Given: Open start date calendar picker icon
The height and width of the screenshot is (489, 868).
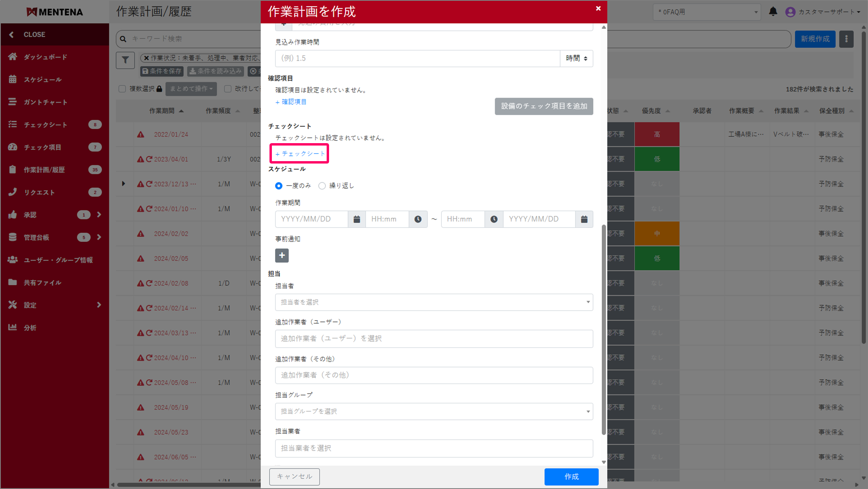Looking at the screenshot, I should pyautogui.click(x=357, y=219).
